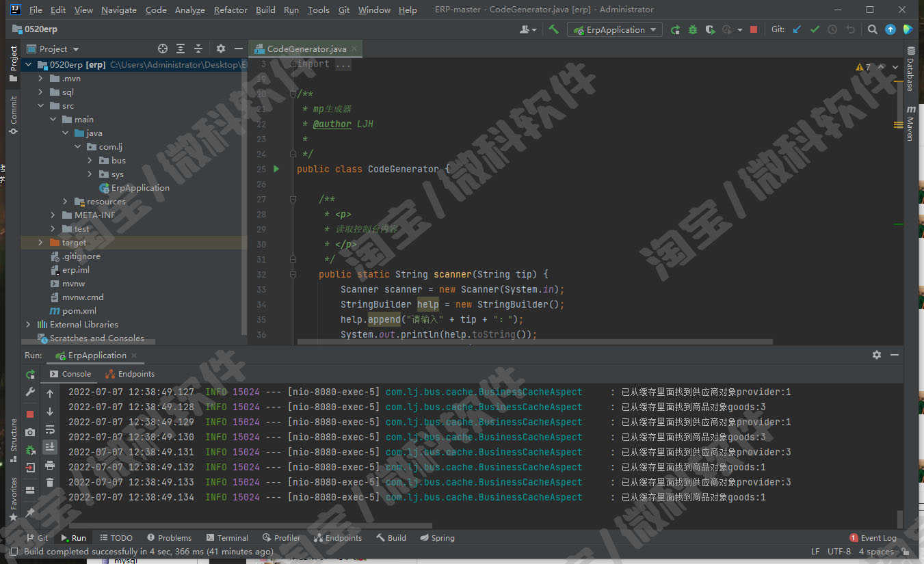This screenshot has height=564, width=924.
Task: Click the wrench icon in the Run panel
Action: tap(30, 392)
